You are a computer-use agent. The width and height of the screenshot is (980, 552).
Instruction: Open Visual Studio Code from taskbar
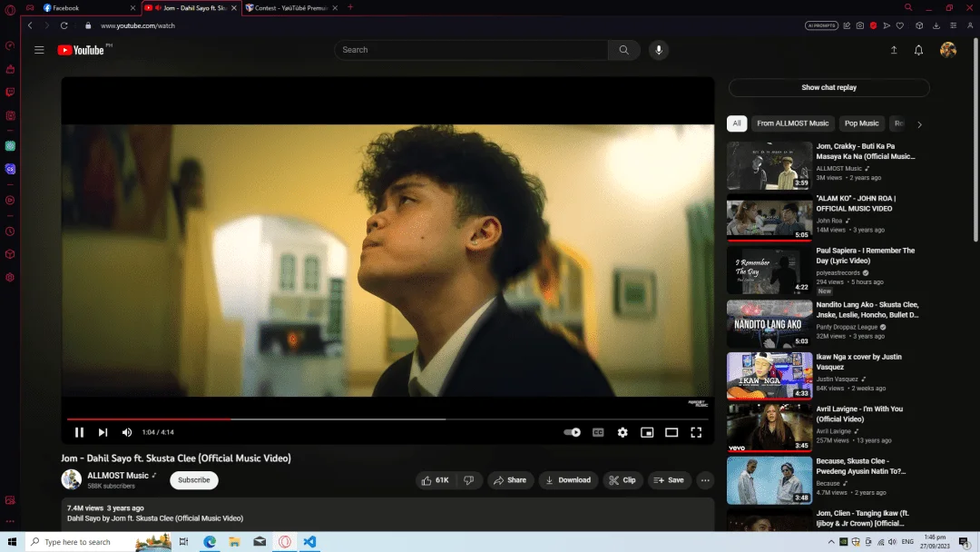309,542
